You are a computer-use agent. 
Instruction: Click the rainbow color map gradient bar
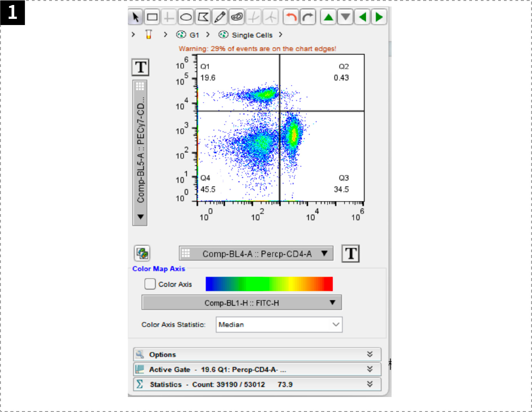269,284
